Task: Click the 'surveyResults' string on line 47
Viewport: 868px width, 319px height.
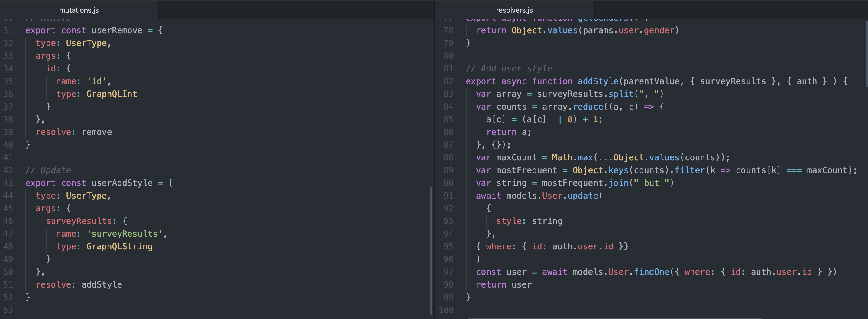Action: [125, 234]
